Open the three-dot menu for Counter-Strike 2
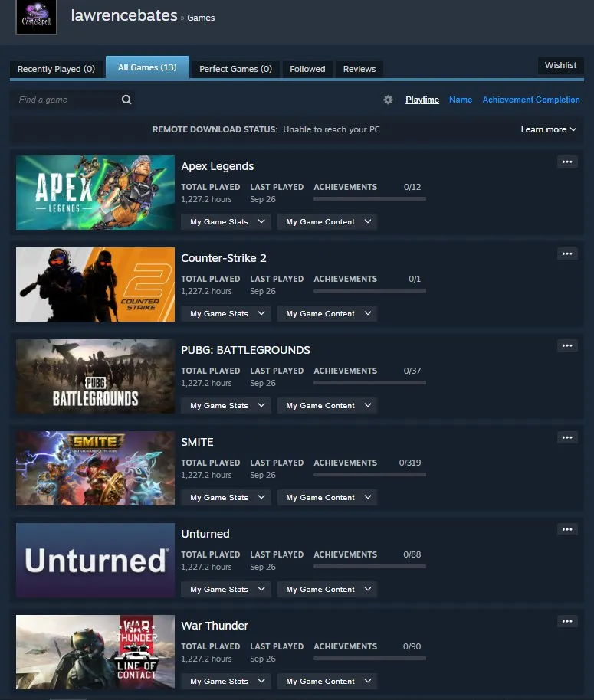 pos(567,254)
